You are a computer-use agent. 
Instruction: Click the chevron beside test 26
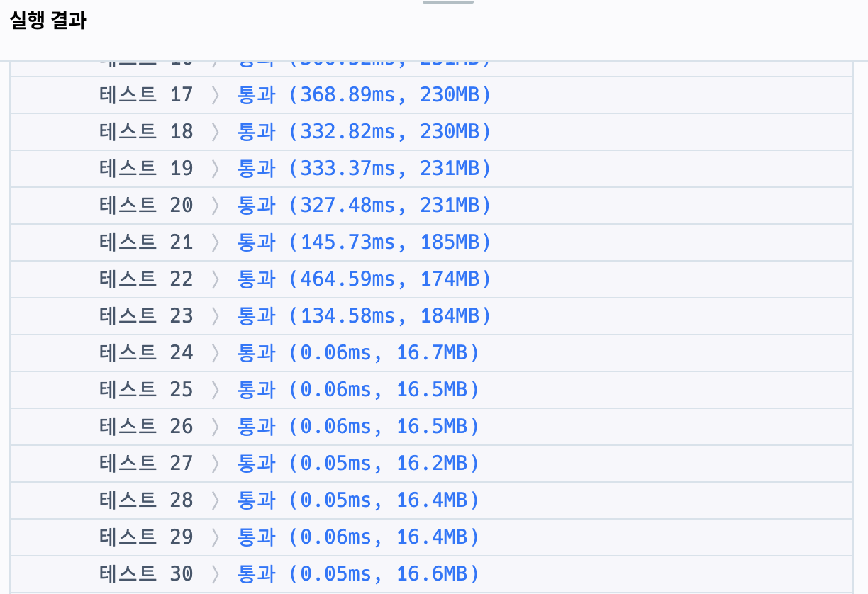pos(215,427)
